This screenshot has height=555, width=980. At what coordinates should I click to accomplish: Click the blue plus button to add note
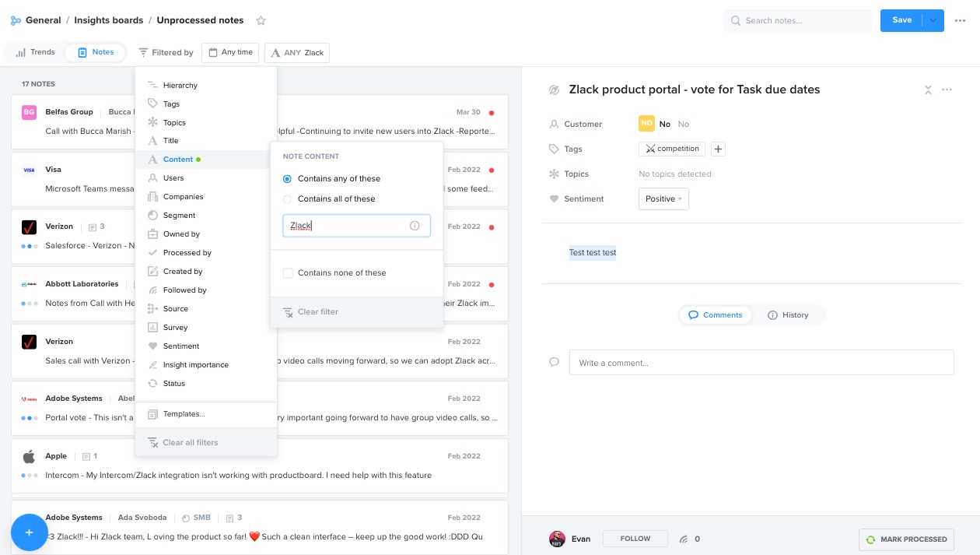point(29,532)
